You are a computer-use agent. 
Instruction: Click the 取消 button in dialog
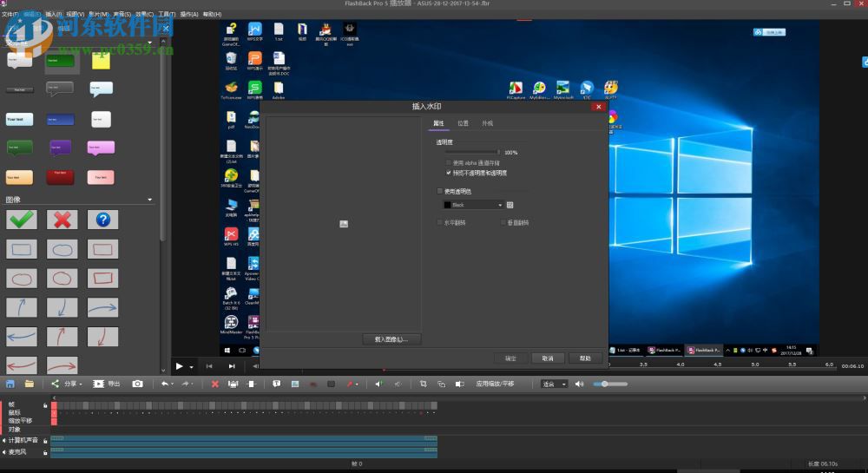point(548,358)
